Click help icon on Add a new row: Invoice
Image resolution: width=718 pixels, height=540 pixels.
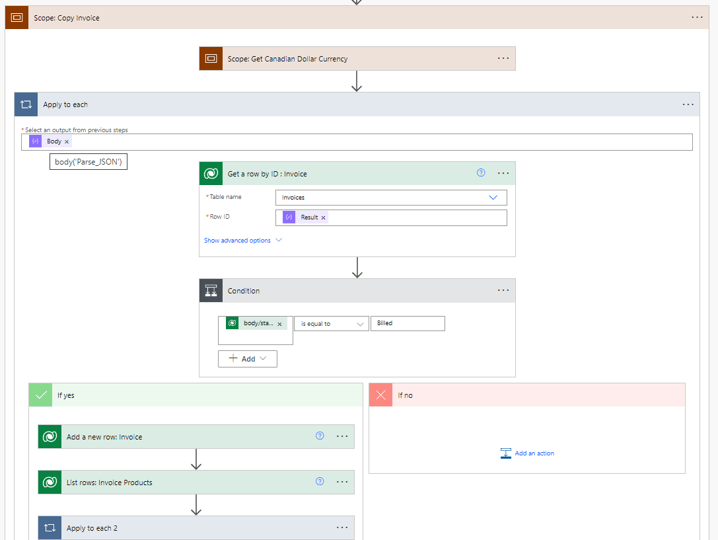pyautogui.click(x=320, y=436)
